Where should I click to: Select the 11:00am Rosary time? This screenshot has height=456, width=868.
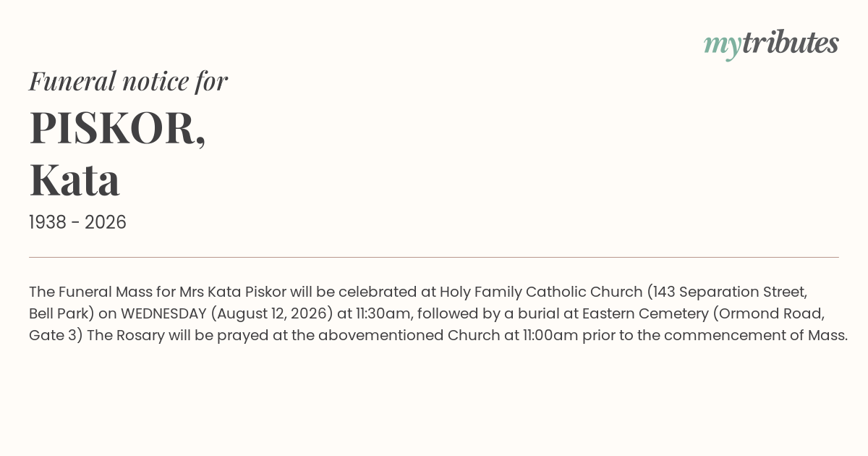point(550,335)
